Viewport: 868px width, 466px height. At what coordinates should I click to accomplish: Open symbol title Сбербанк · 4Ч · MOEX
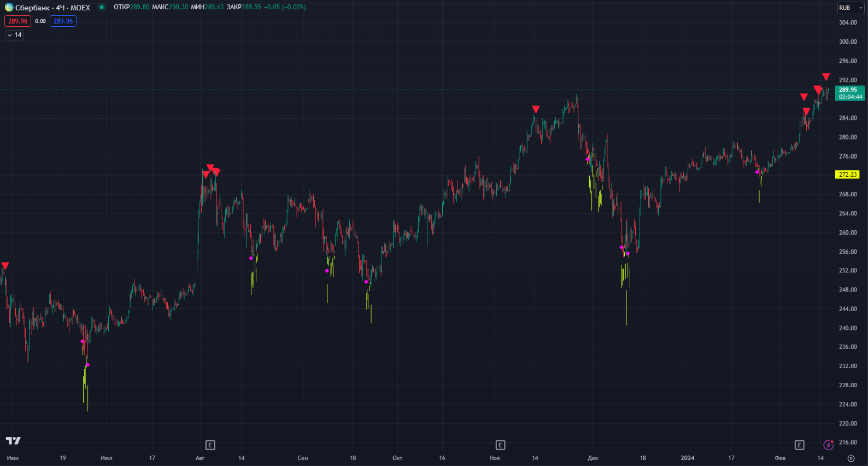point(52,8)
